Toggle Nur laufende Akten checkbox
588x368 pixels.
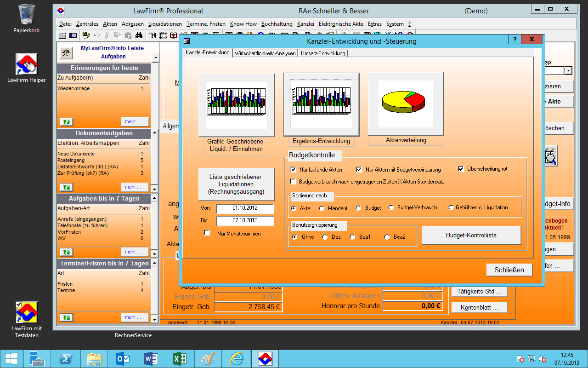tap(293, 169)
